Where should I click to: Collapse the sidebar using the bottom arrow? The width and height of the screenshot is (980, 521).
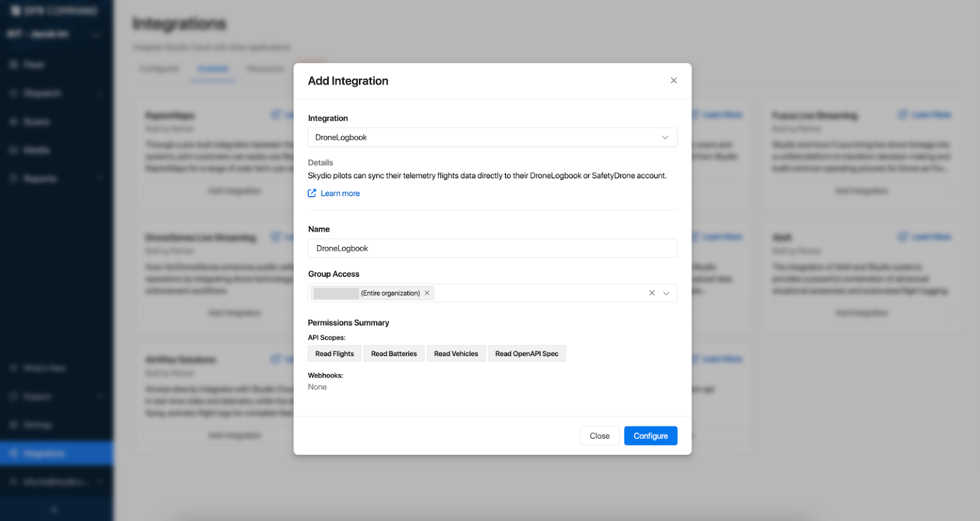point(54,509)
